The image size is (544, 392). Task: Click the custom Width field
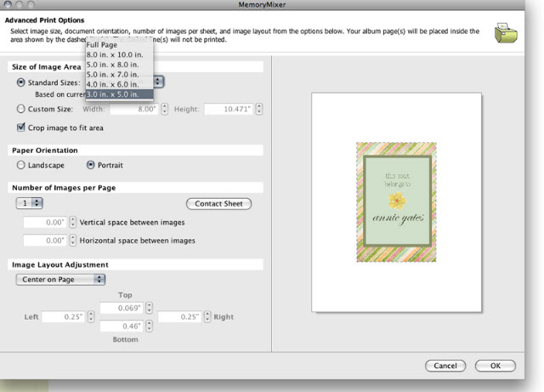click(134, 109)
